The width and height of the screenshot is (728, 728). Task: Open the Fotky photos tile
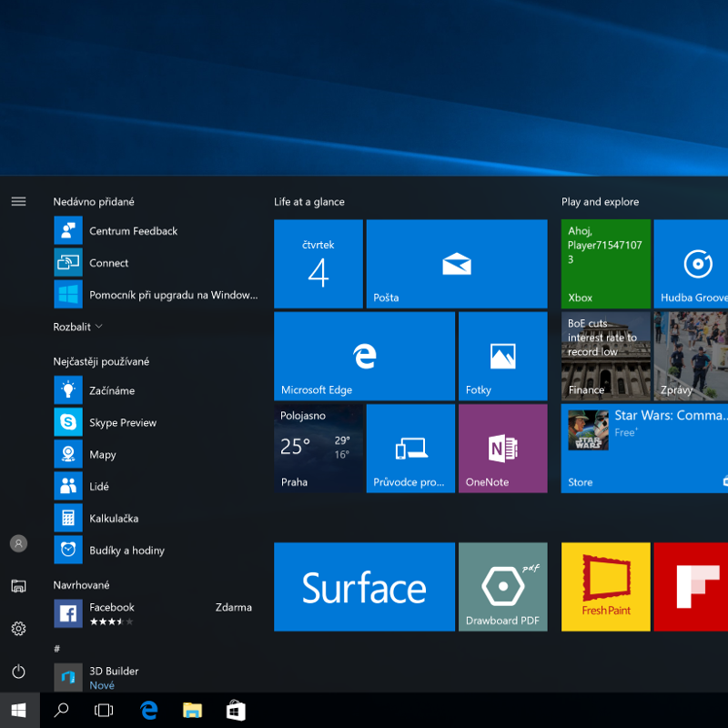503,356
